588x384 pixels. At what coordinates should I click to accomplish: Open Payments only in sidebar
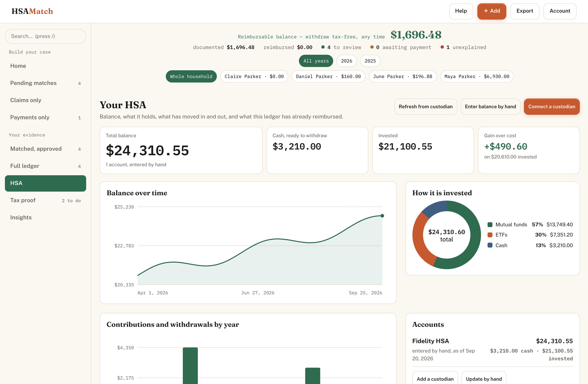(x=46, y=117)
